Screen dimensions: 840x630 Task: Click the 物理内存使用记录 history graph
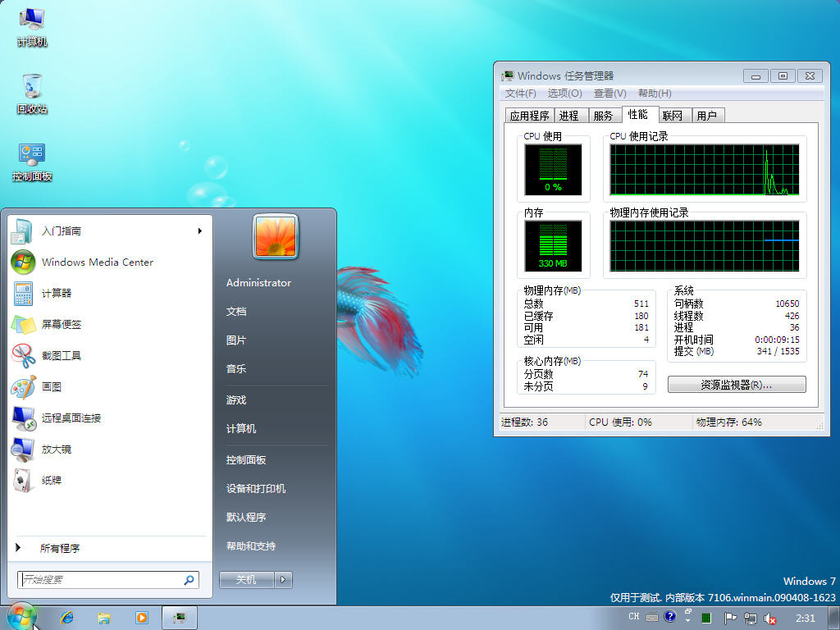[x=705, y=246]
